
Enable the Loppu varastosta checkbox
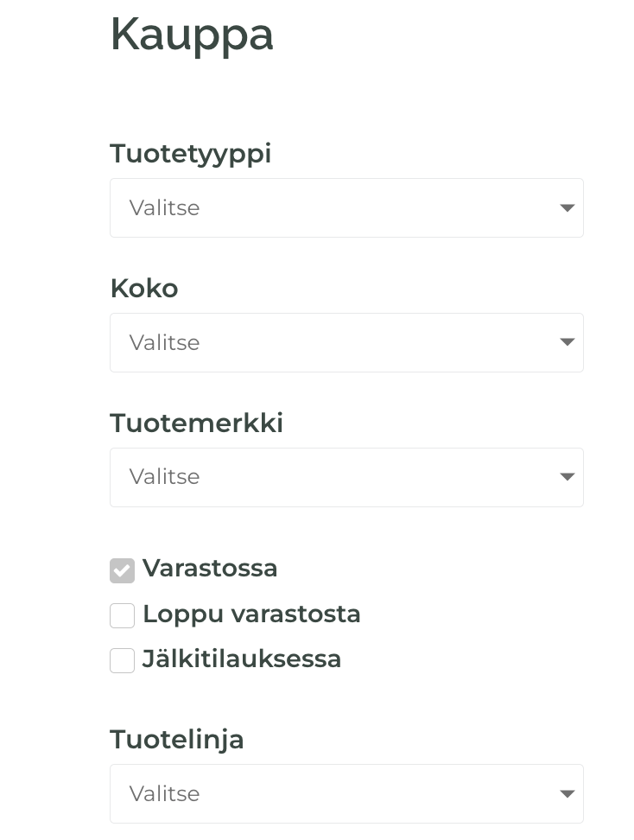[x=122, y=615]
